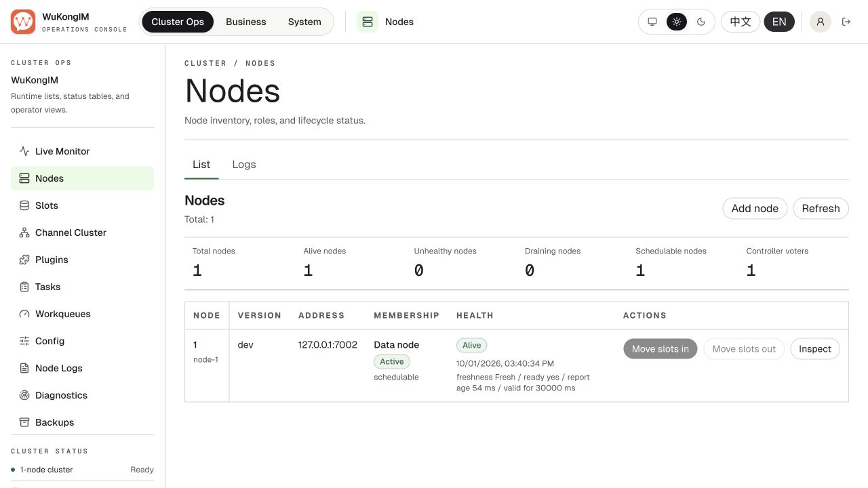
Task: Open the System section
Action: click(x=304, y=22)
